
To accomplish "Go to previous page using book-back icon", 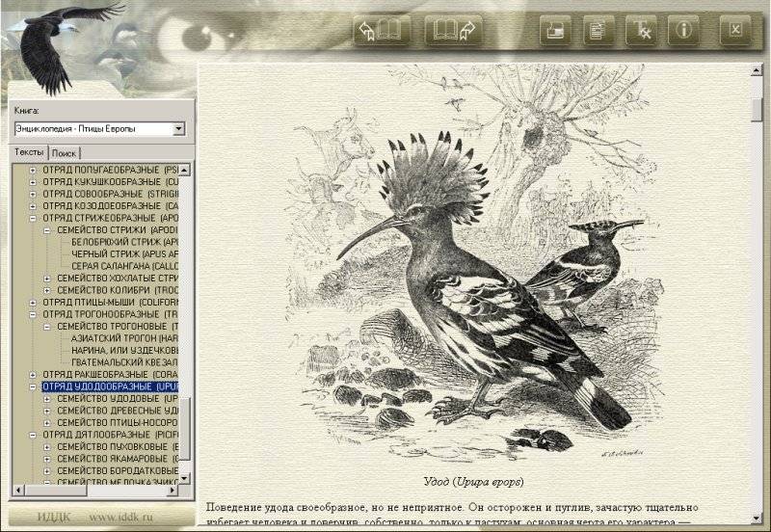I will (380, 30).
